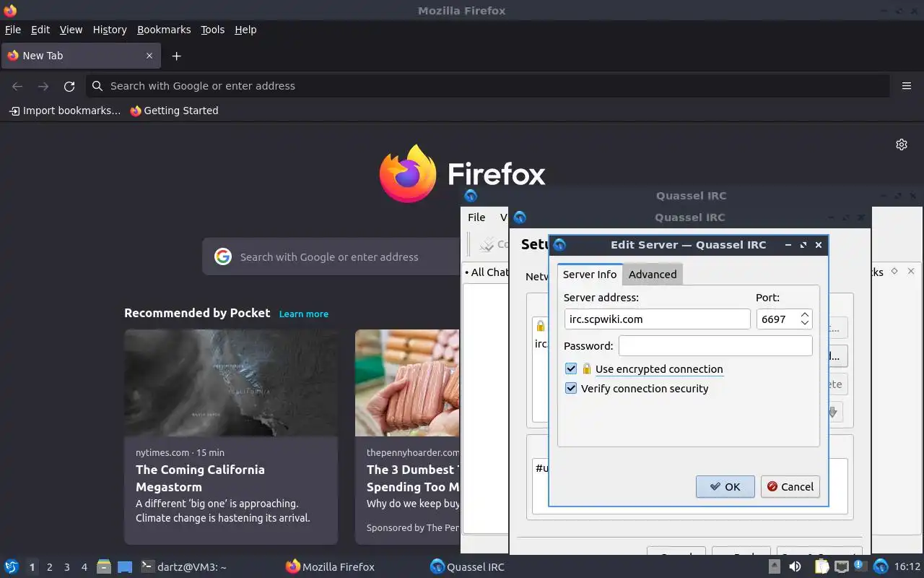Open the Firefox Bookmarks menu
This screenshot has width=924, height=578.
(164, 30)
